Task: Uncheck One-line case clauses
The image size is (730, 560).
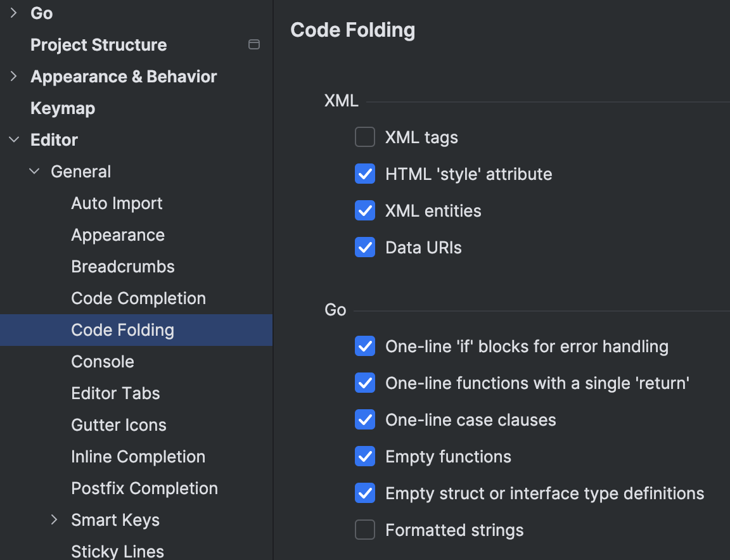Action: click(x=365, y=420)
